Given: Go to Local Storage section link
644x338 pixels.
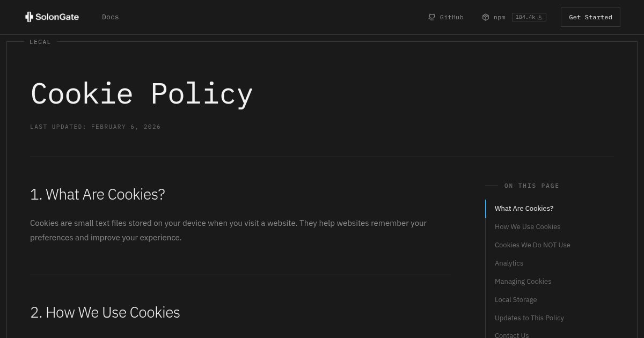Looking at the screenshot, I should 516,300.
